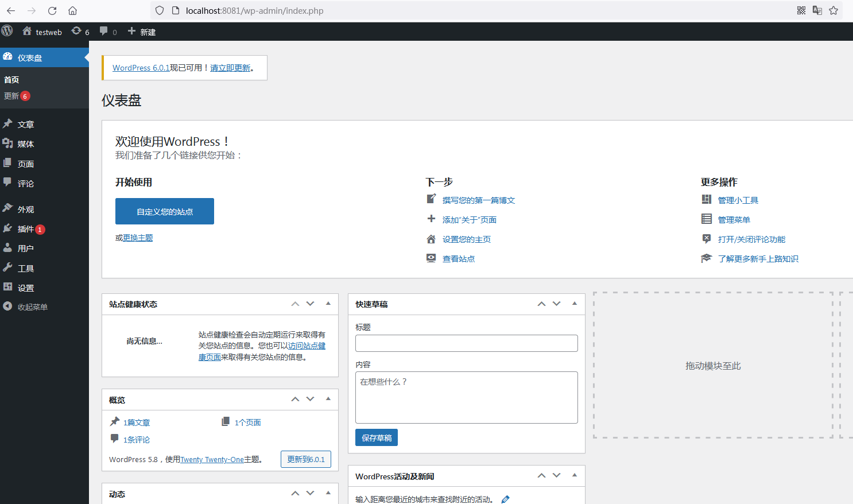Open 设置 menu in sidebar
Screen dimensions: 853x504
point(44,288)
